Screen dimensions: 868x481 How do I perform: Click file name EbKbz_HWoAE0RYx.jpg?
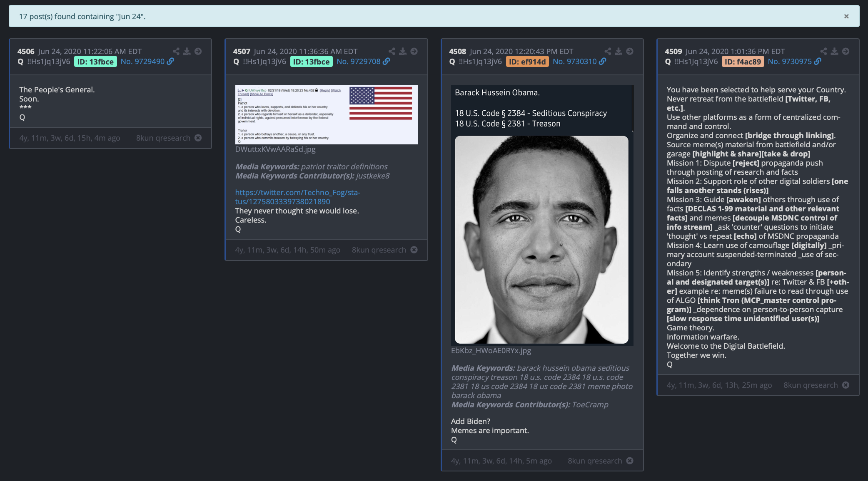pyautogui.click(x=491, y=350)
